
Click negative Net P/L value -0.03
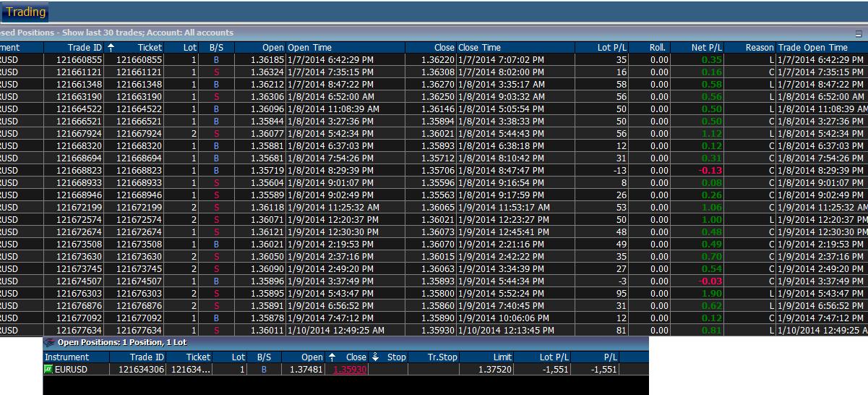coord(710,281)
